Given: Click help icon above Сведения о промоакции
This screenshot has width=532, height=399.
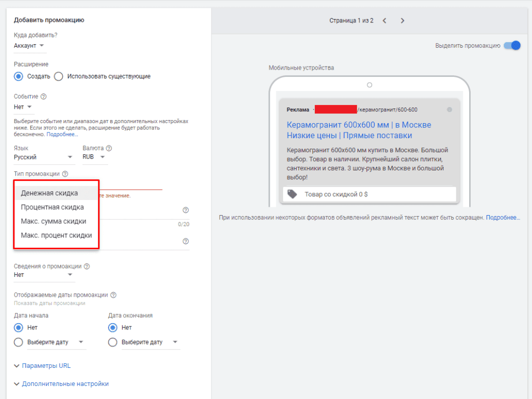Looking at the screenshot, I should [x=185, y=241].
